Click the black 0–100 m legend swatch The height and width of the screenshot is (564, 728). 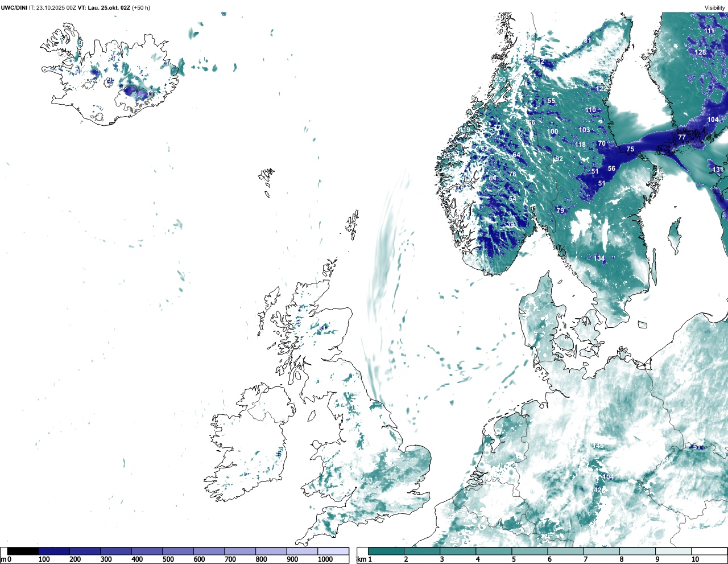[23, 551]
